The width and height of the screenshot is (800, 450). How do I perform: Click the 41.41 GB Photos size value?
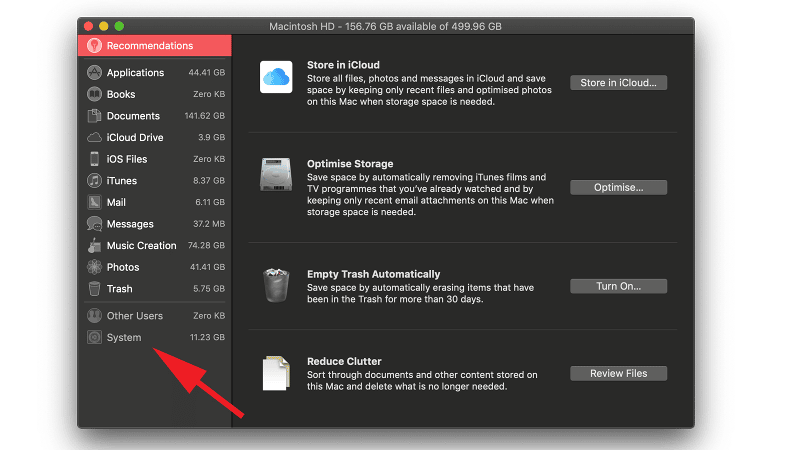[207, 267]
